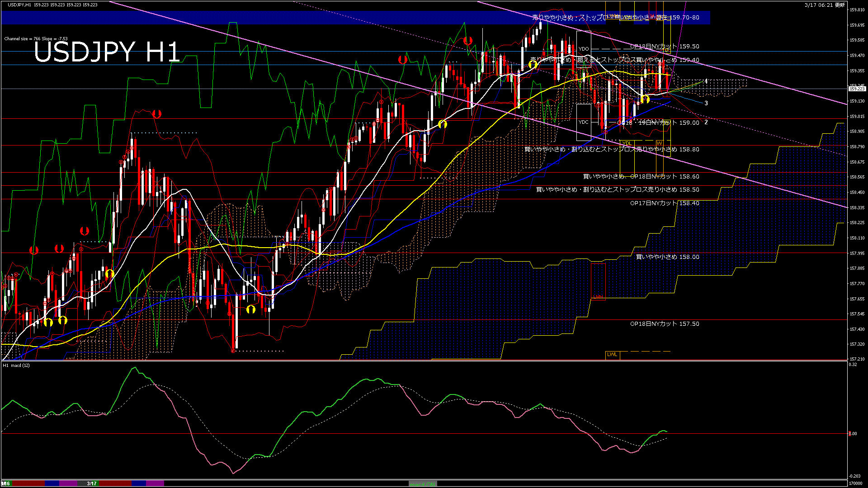Click the current price tag 159.223
868x488 pixels.
tap(857, 89)
